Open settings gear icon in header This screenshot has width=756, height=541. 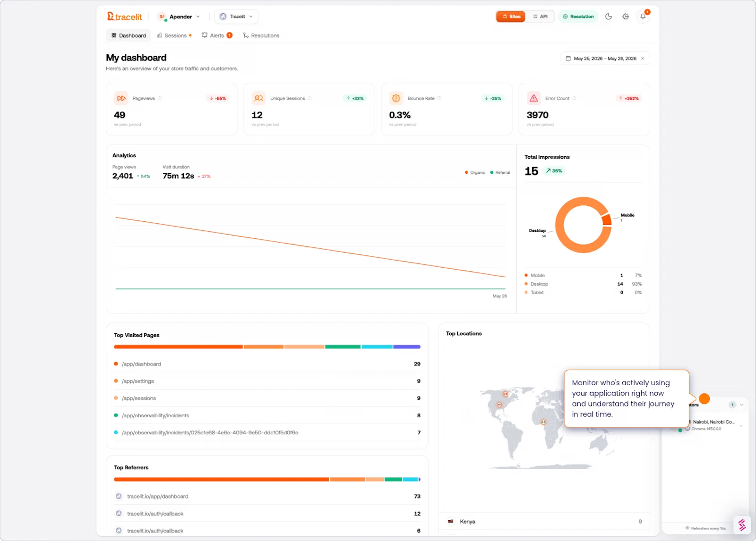(626, 17)
